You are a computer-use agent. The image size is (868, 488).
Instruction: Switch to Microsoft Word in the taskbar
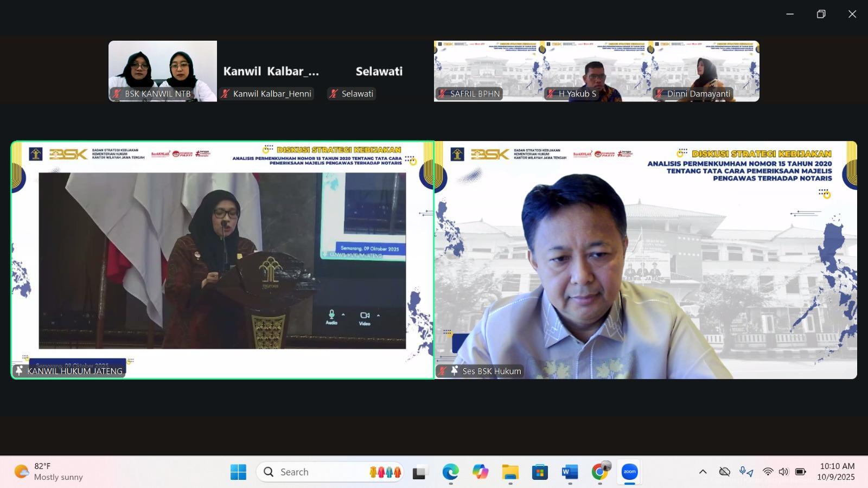[570, 472]
